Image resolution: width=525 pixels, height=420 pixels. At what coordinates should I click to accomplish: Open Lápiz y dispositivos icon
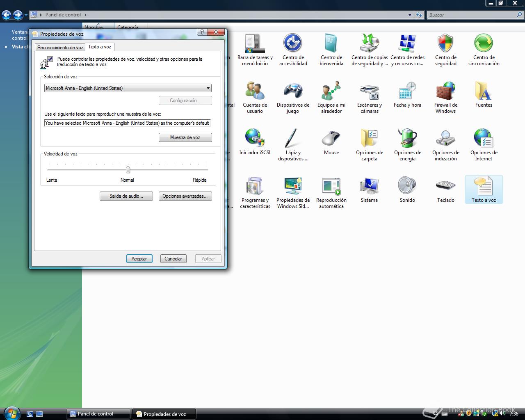pos(293,145)
